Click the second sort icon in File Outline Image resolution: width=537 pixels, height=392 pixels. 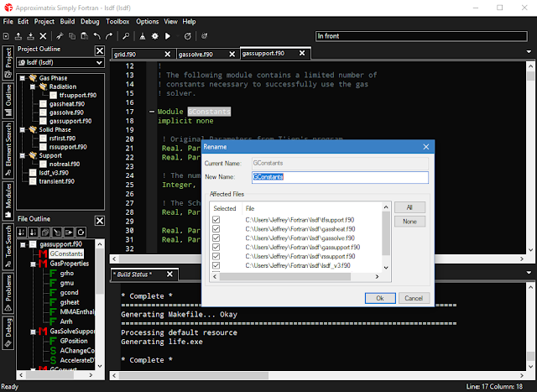(34, 232)
